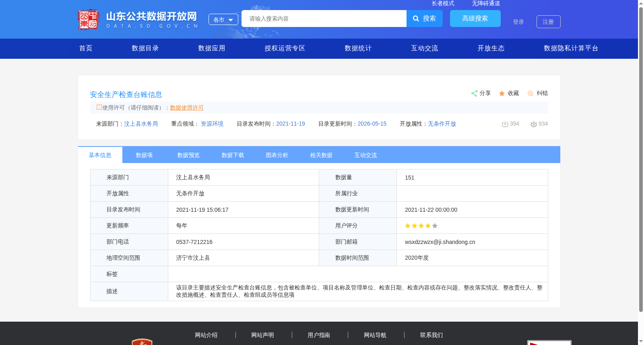Open 互动交流 in the top navigation
The height and width of the screenshot is (345, 644).
tap(425, 48)
